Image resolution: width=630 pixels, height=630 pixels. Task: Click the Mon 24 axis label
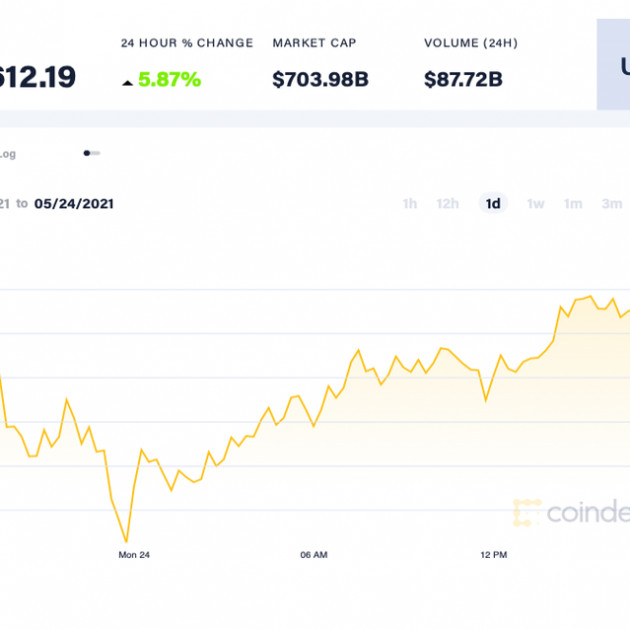[134, 554]
